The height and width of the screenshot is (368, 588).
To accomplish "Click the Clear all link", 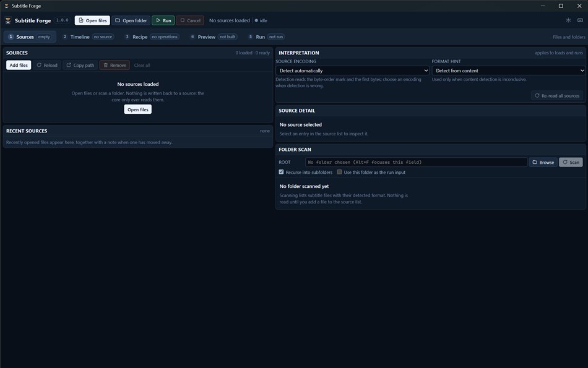I will pos(142,65).
